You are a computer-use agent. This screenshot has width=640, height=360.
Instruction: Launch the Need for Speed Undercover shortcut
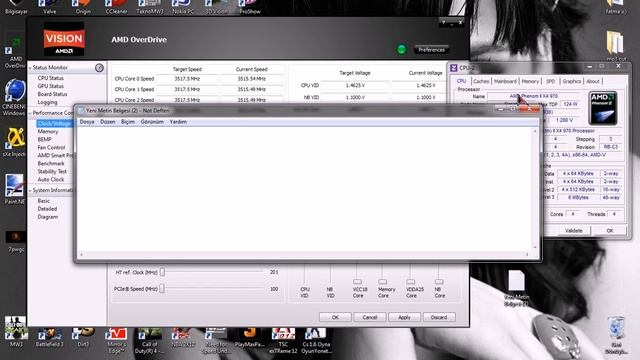(216, 340)
